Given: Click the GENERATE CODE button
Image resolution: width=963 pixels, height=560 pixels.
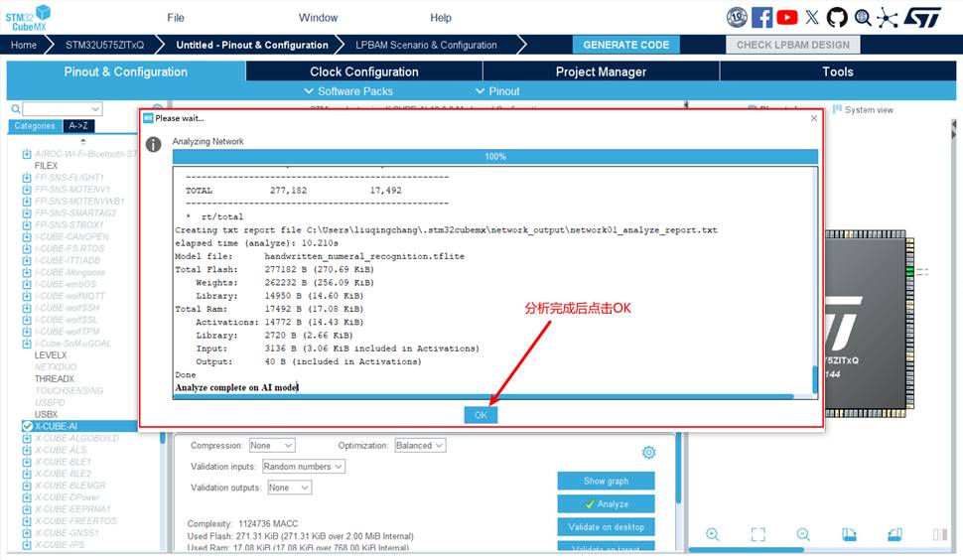Looking at the screenshot, I should [625, 45].
